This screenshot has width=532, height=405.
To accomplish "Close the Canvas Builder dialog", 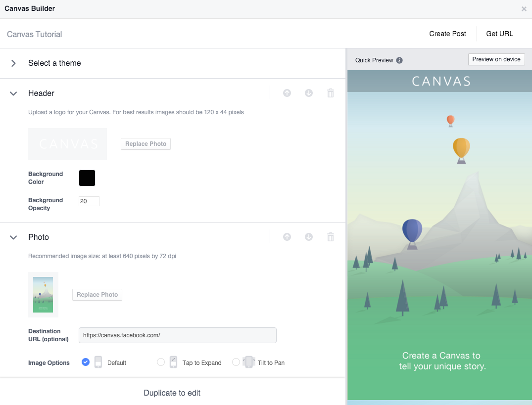I will [524, 9].
